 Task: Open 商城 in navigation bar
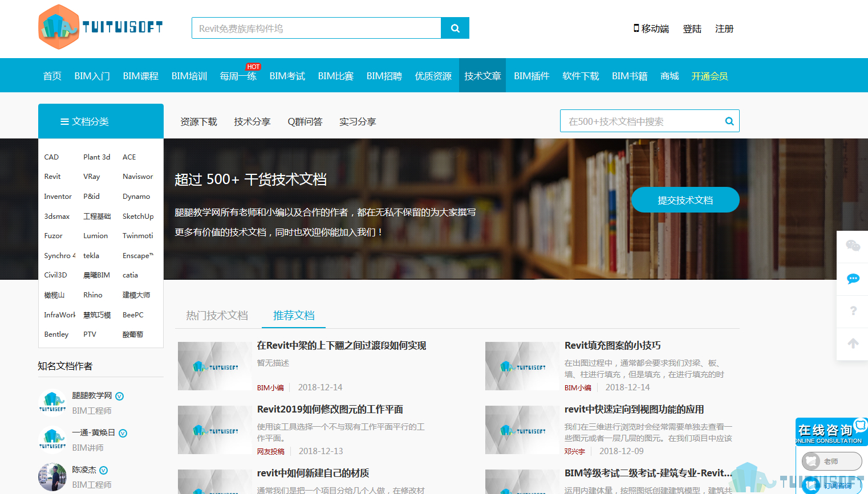(x=670, y=76)
